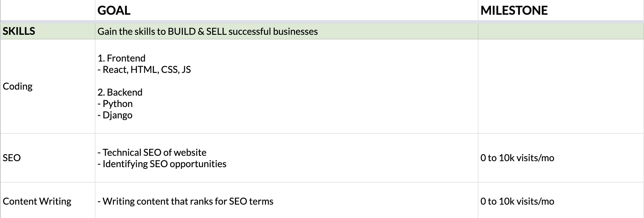Select the empty milestone cell in the Coding row
This screenshot has height=218, width=644.
(561, 86)
